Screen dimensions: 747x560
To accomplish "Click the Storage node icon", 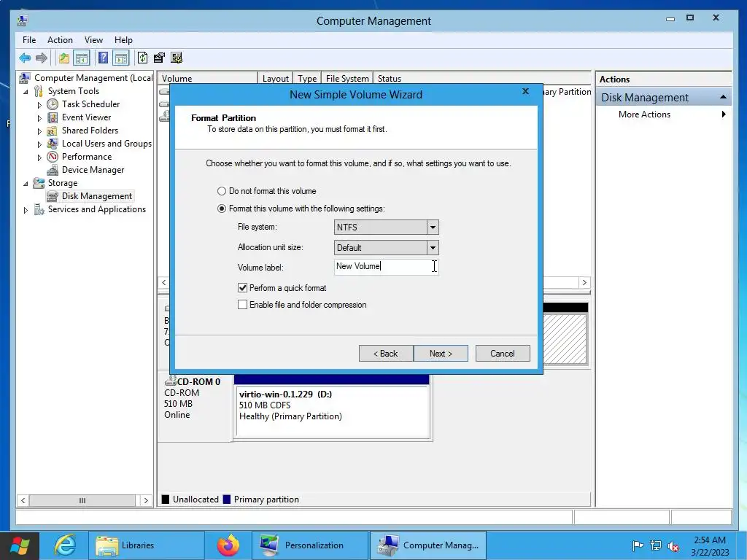I will tap(39, 183).
